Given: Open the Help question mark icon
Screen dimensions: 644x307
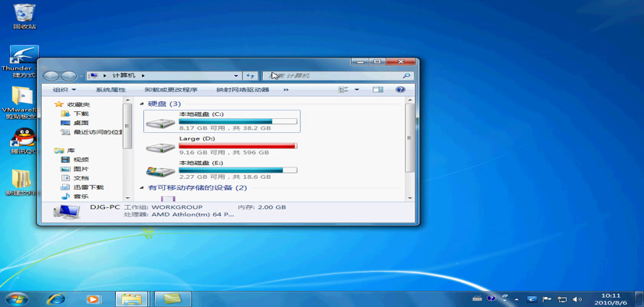Looking at the screenshot, I should (399, 90).
